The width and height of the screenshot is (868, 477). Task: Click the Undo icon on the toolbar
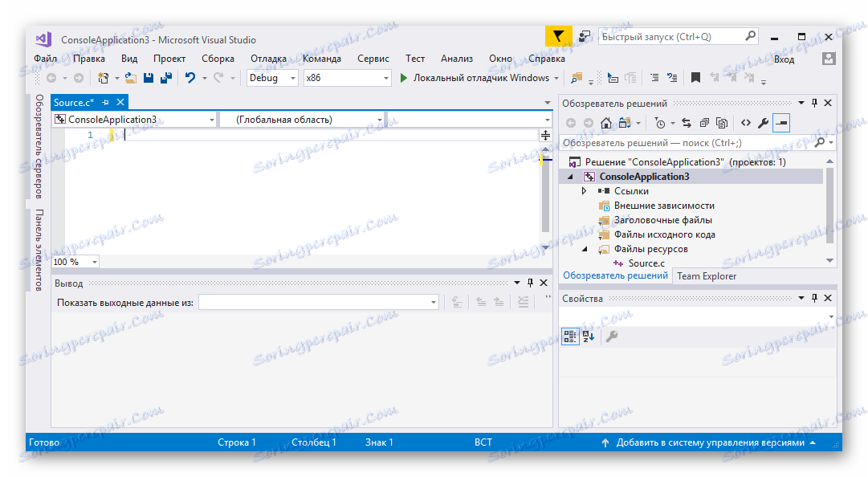[190, 78]
